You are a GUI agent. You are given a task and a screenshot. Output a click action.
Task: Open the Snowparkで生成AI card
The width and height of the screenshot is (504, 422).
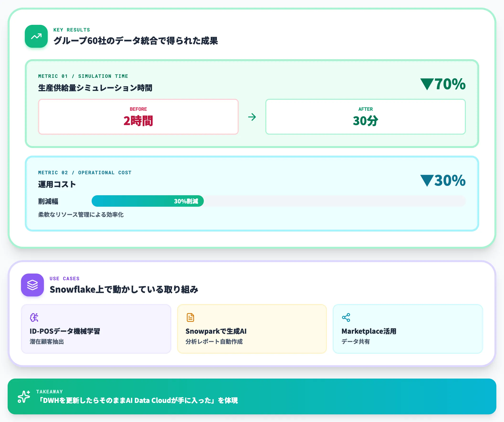(x=252, y=329)
